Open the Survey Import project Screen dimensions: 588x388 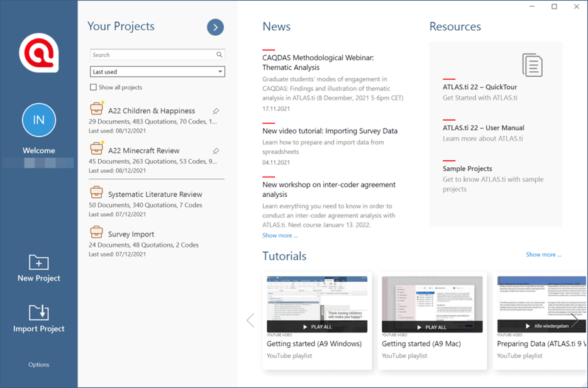pyautogui.click(x=131, y=234)
